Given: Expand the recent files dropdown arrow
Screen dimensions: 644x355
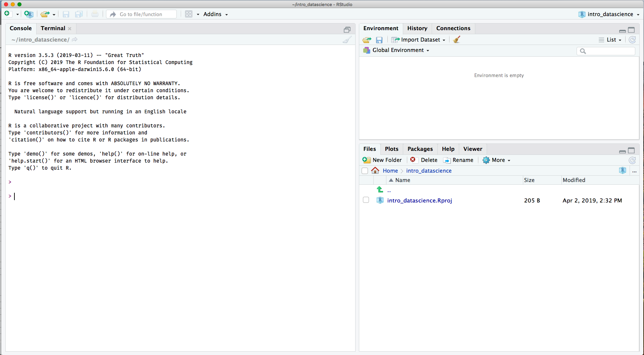Looking at the screenshot, I should pos(54,14).
